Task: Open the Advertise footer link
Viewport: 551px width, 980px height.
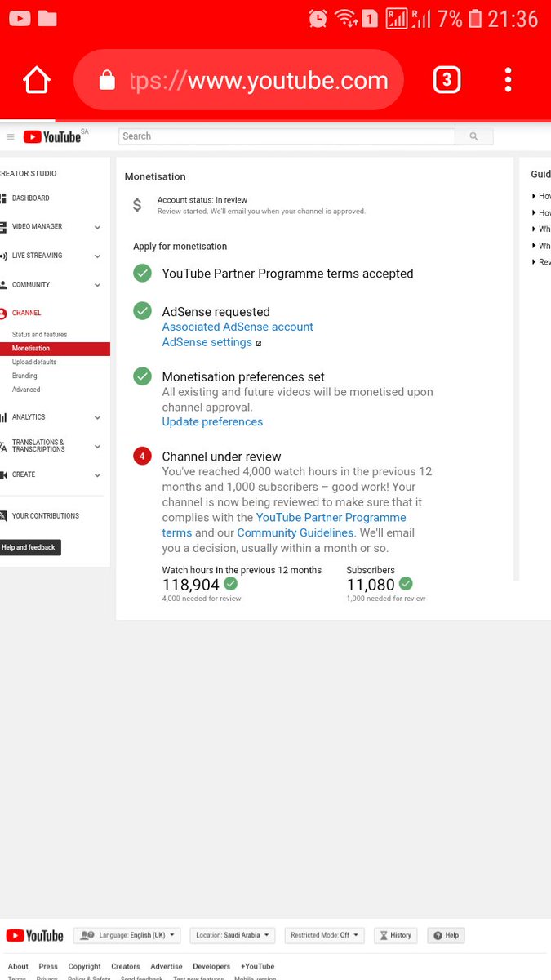Action: pos(167,966)
